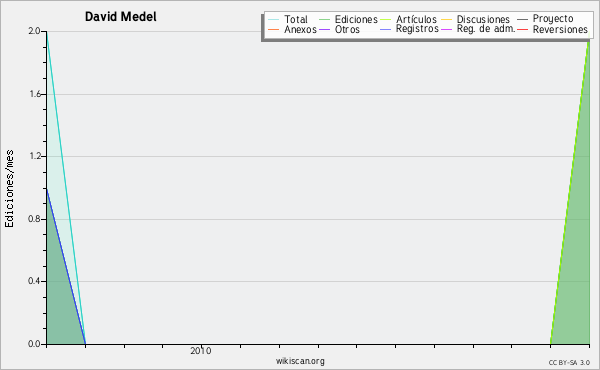Click the 0.8 y-axis value
600x370 pixels.
pos(34,219)
